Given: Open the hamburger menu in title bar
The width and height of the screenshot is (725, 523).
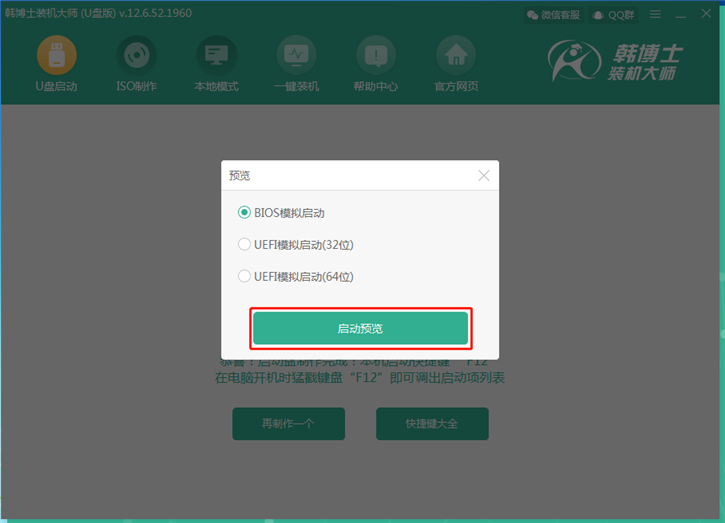Looking at the screenshot, I should [656, 15].
